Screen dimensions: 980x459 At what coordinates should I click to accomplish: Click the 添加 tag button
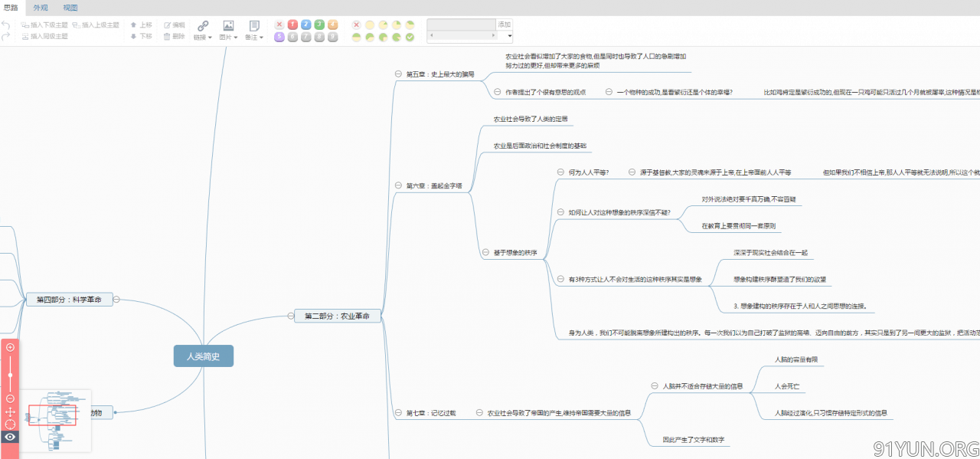[x=504, y=25]
